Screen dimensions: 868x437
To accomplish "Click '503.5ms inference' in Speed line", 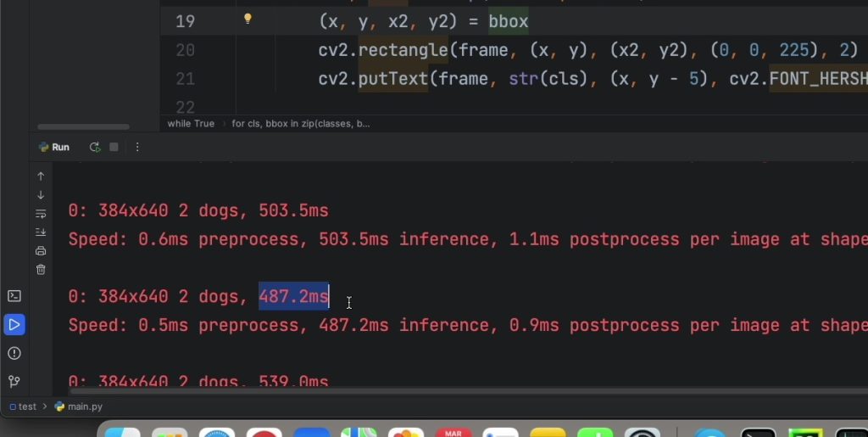I will click(x=404, y=239).
